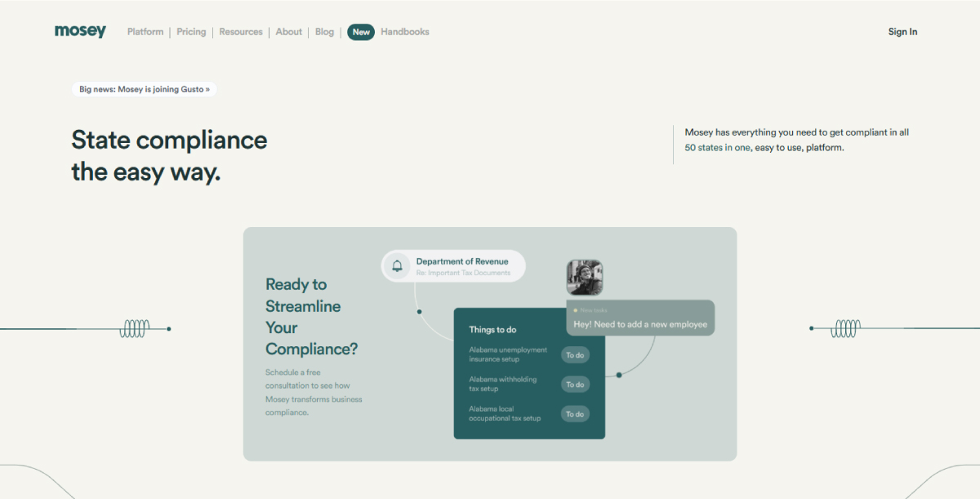This screenshot has height=499, width=980.
Task: Open the Platform menu
Action: pyautogui.click(x=145, y=32)
